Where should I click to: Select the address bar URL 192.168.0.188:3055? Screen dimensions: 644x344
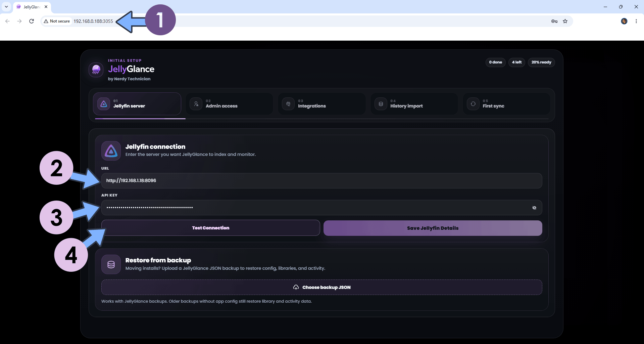point(93,21)
